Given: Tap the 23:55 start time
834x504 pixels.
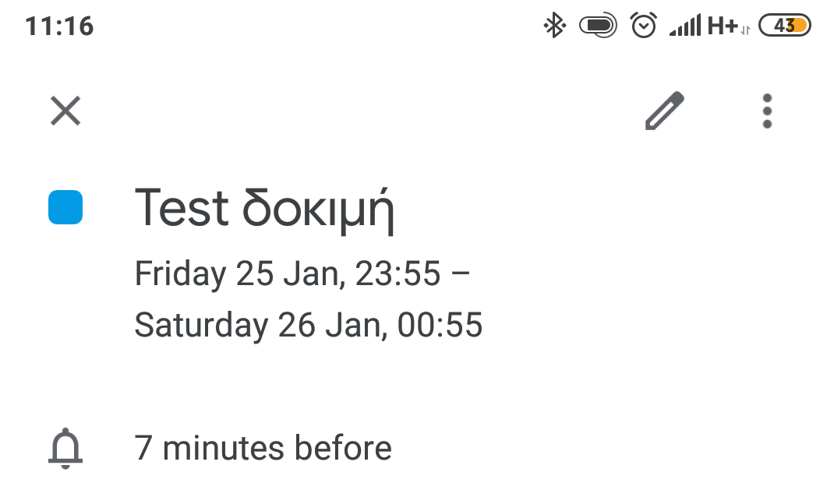Looking at the screenshot, I should (398, 274).
